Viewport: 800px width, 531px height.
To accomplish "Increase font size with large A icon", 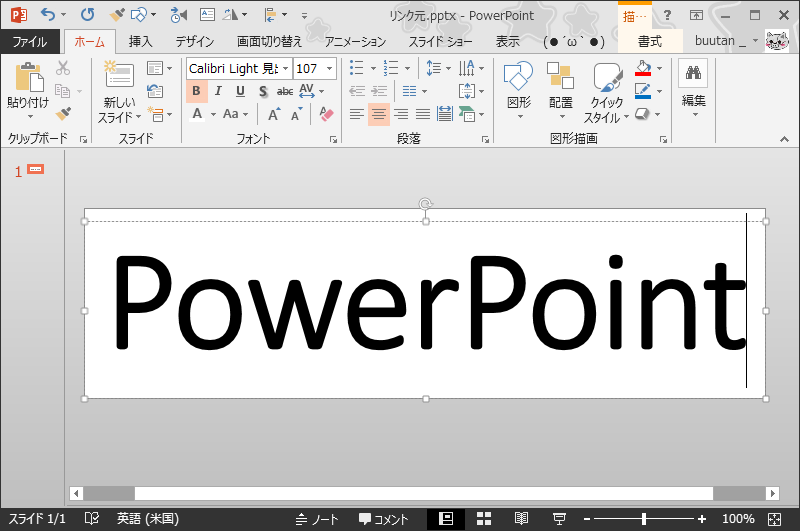I will (273, 114).
